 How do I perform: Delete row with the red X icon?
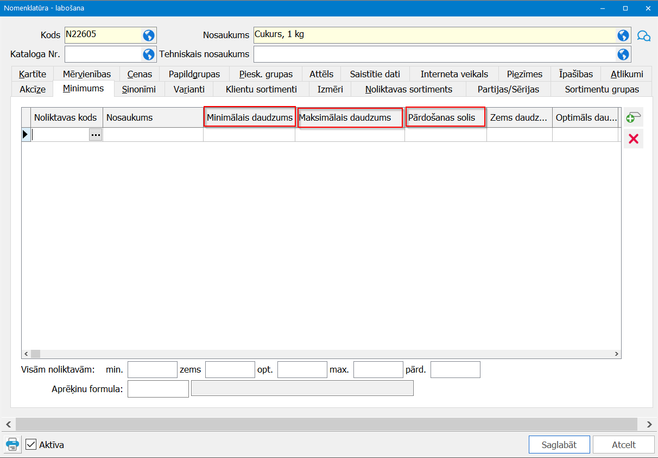pyautogui.click(x=633, y=139)
